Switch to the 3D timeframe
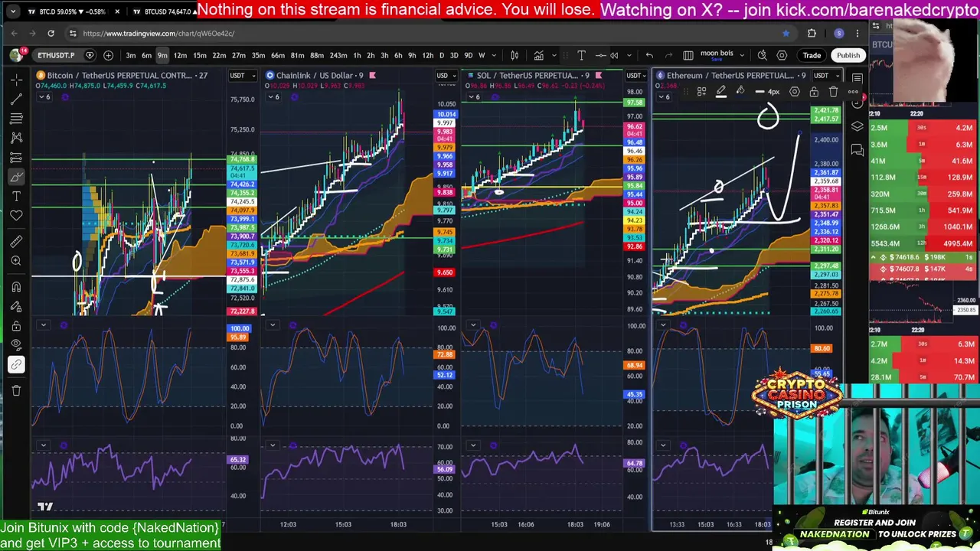This screenshot has height=551, width=980. click(x=454, y=55)
